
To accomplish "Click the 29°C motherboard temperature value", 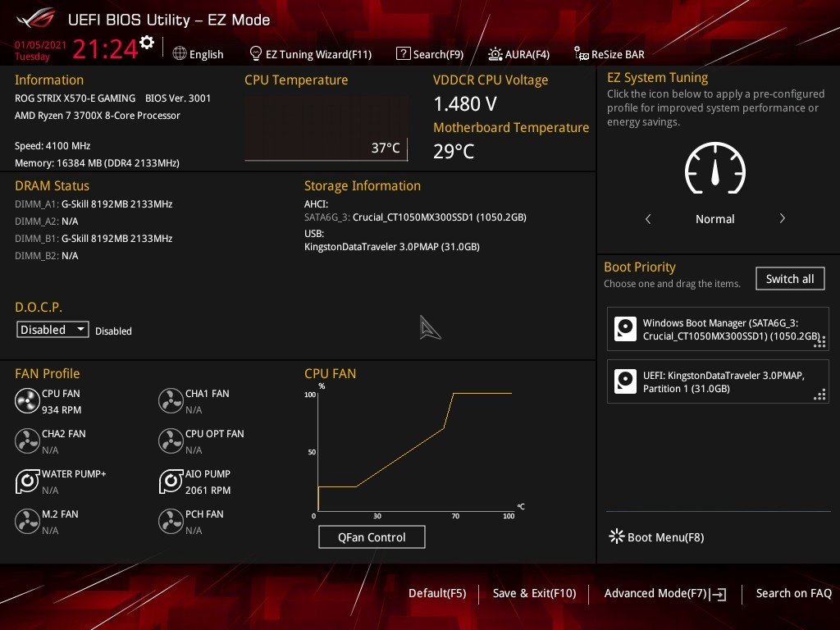I will click(x=453, y=151).
